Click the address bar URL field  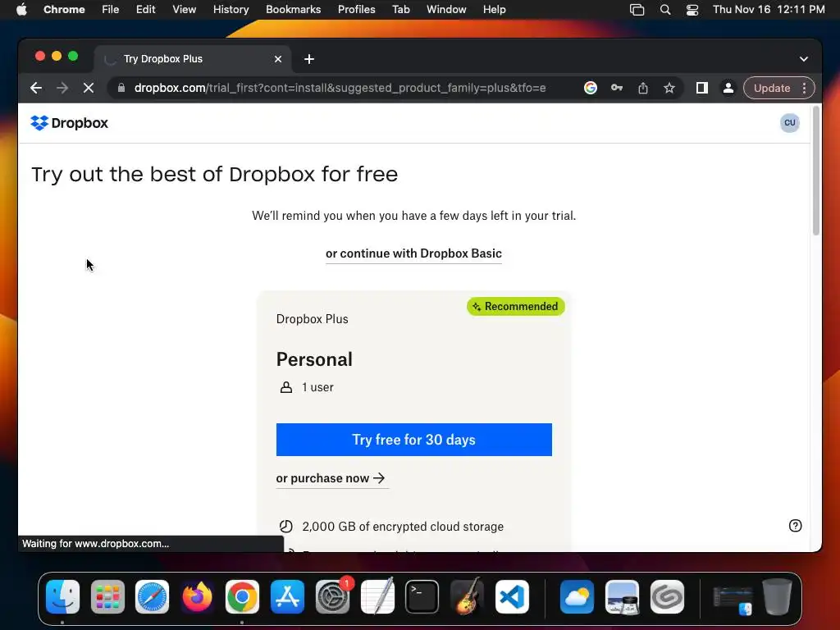(x=340, y=88)
